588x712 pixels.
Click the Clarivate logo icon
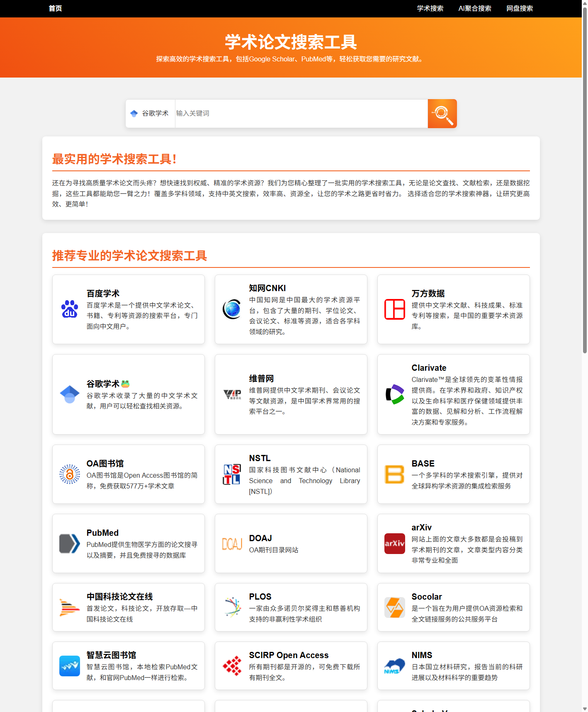click(x=395, y=394)
